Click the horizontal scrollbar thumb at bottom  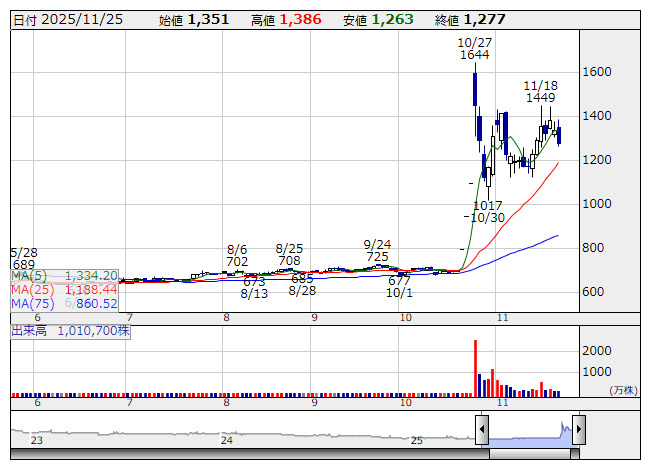point(532,455)
